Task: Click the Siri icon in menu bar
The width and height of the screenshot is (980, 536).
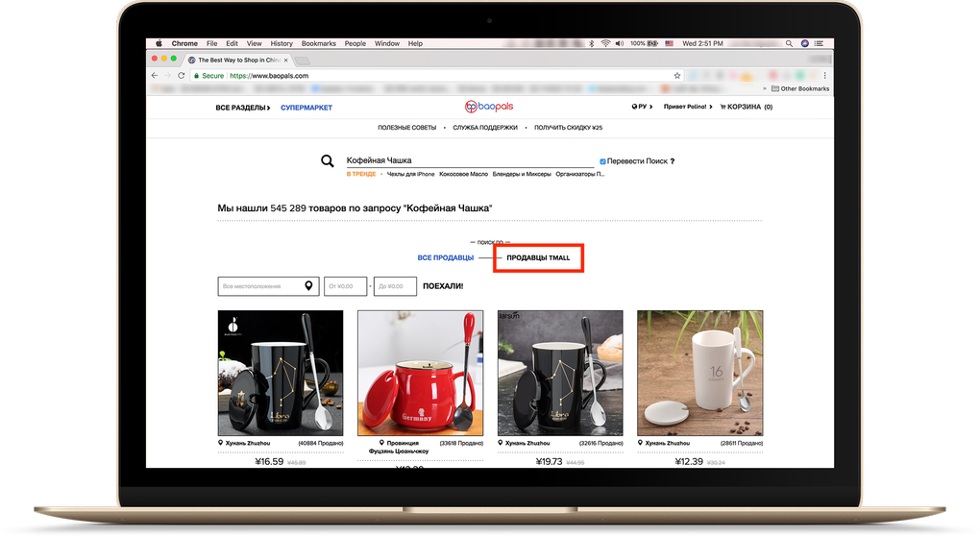Action: click(804, 44)
